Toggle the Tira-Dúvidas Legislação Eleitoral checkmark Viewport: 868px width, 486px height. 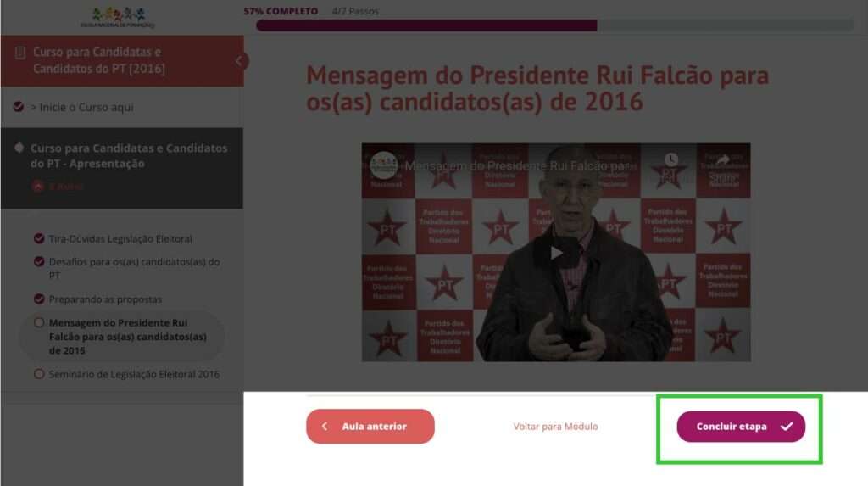click(39, 238)
